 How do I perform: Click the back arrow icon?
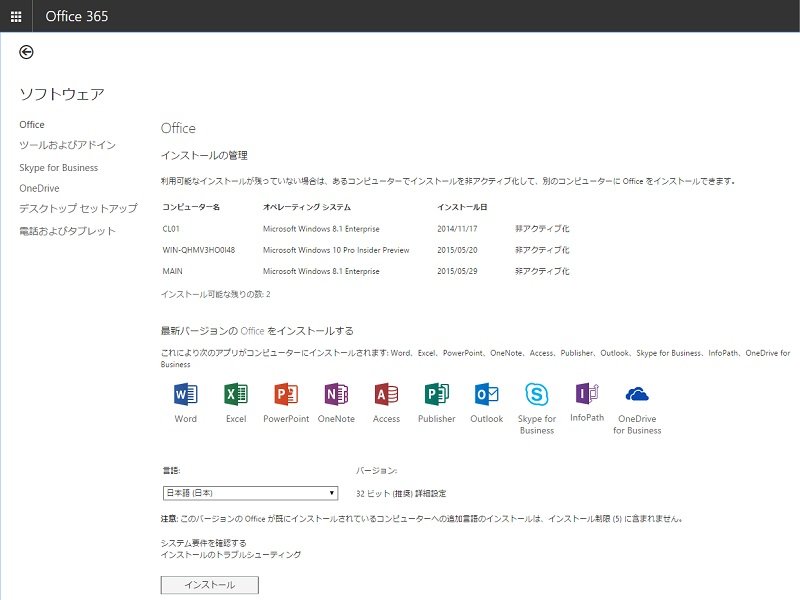point(26,52)
